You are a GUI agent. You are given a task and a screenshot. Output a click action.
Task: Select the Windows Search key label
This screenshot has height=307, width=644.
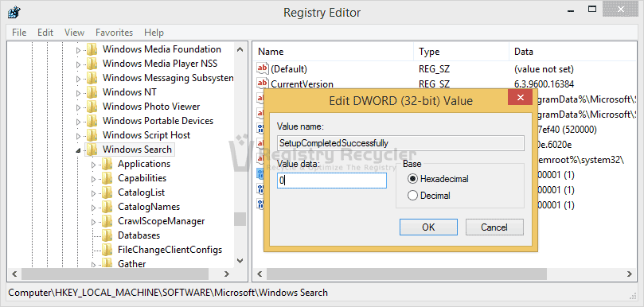tap(137, 150)
